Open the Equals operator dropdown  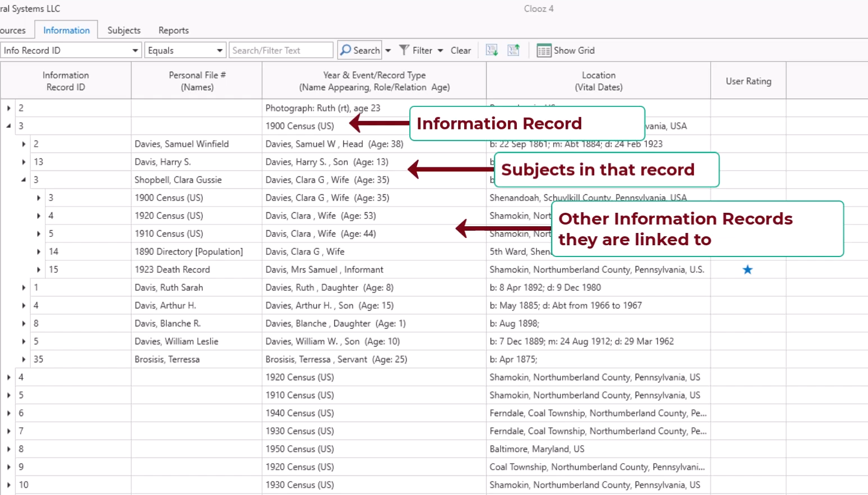[x=220, y=50]
